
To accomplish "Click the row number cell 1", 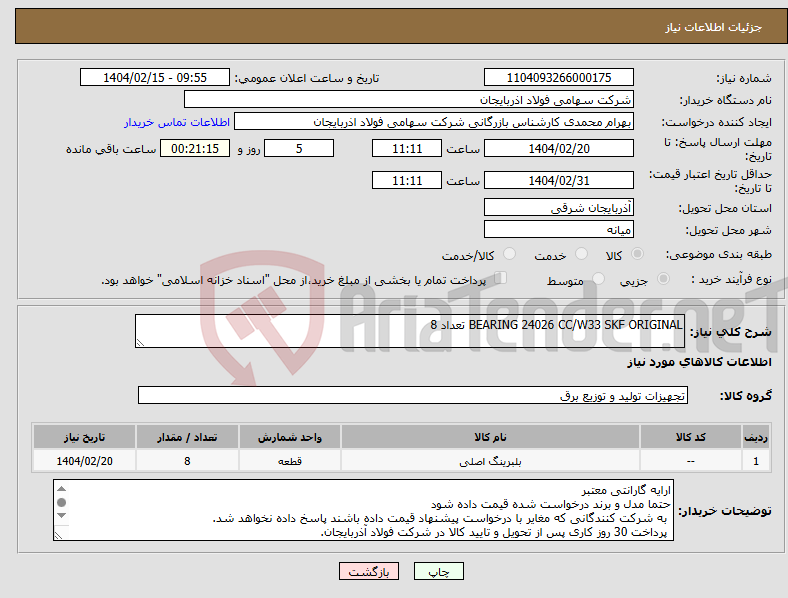I will 756,461.
